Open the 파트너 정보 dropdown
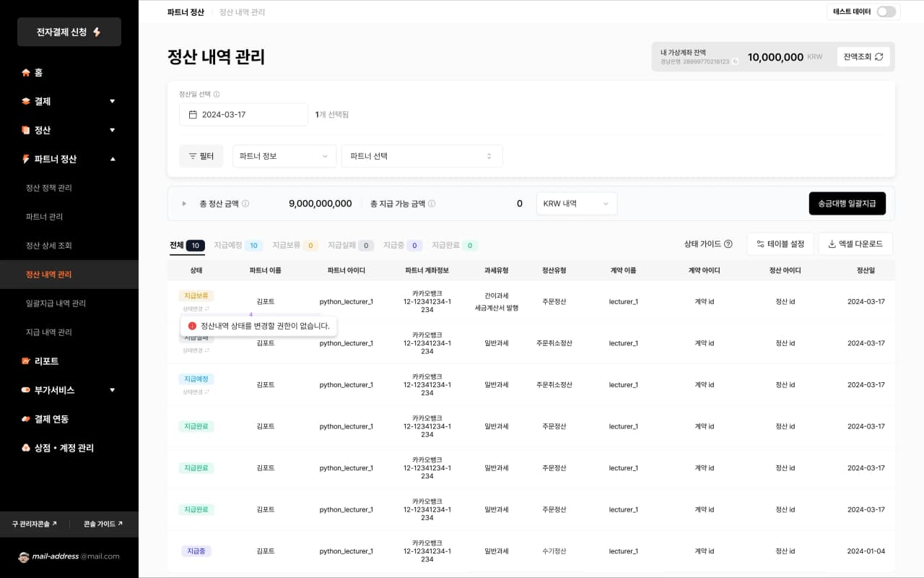The image size is (924, 578). click(284, 156)
